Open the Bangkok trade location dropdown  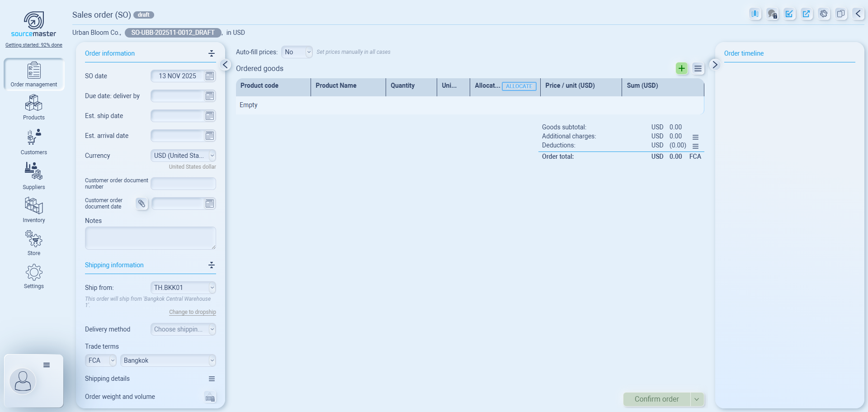(168, 360)
